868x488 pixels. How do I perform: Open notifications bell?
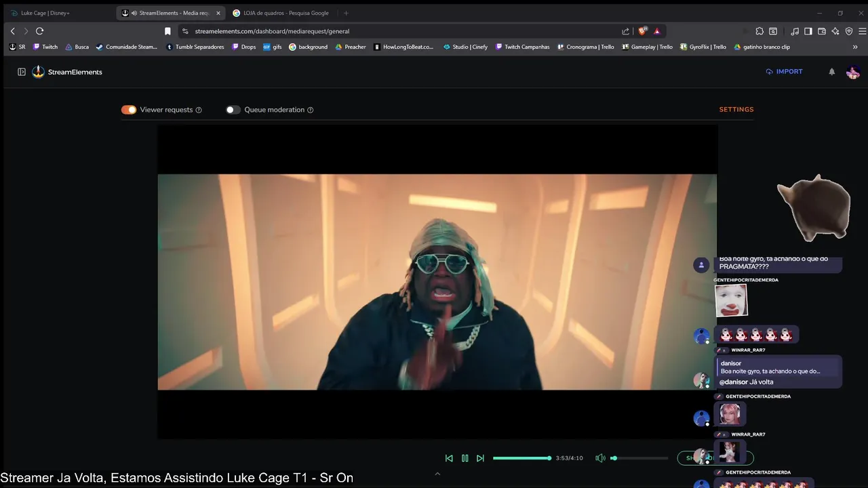[x=832, y=72]
